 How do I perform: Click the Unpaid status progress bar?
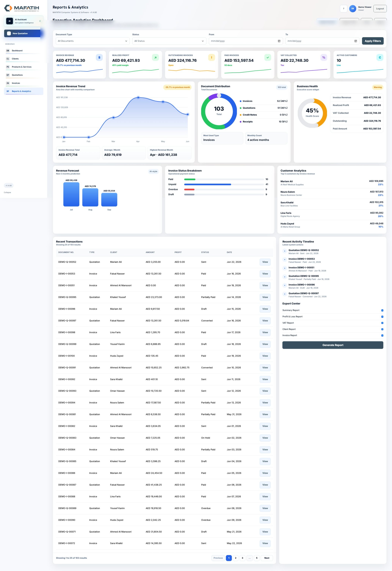224,184
